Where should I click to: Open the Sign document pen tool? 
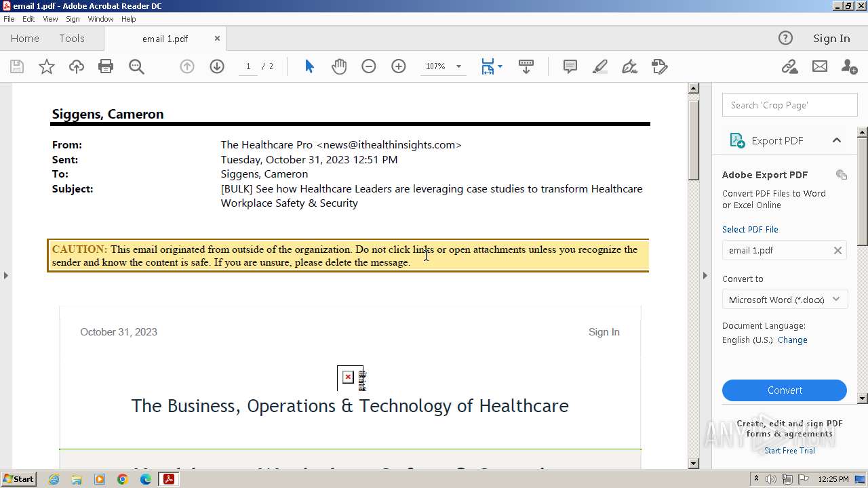tap(630, 66)
